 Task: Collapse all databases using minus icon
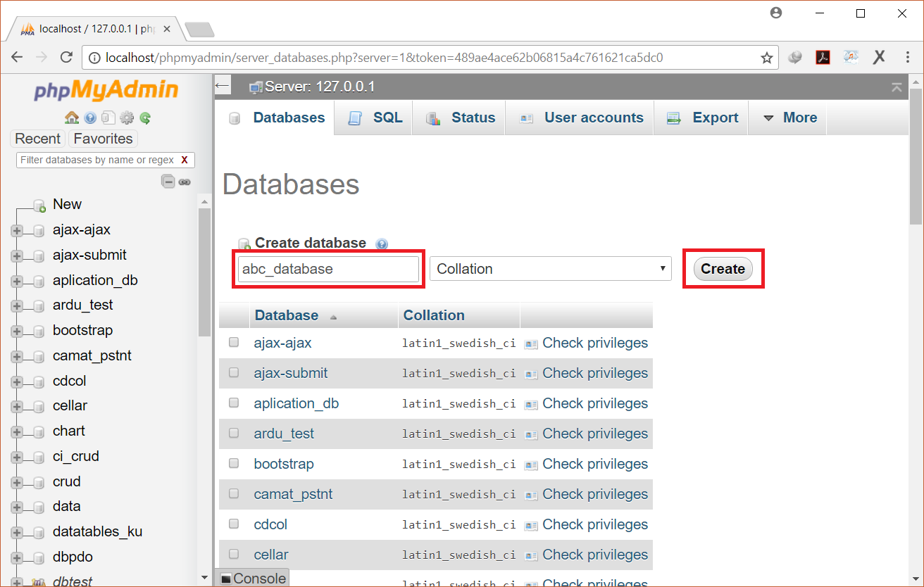coord(168,181)
